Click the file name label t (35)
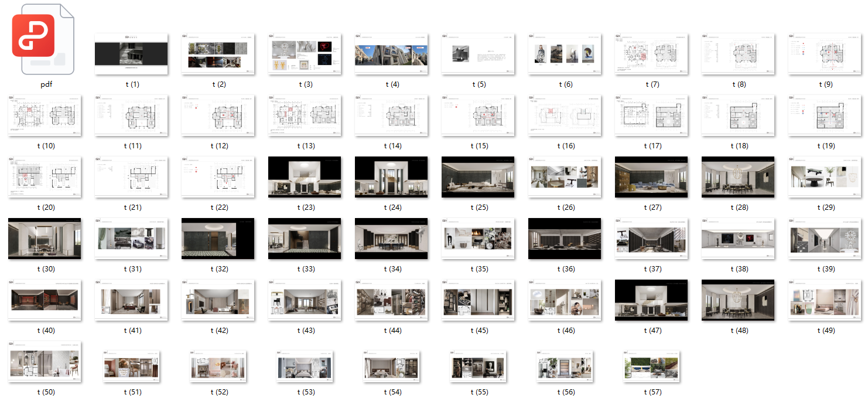This screenshot has width=868, height=398. [x=479, y=269]
